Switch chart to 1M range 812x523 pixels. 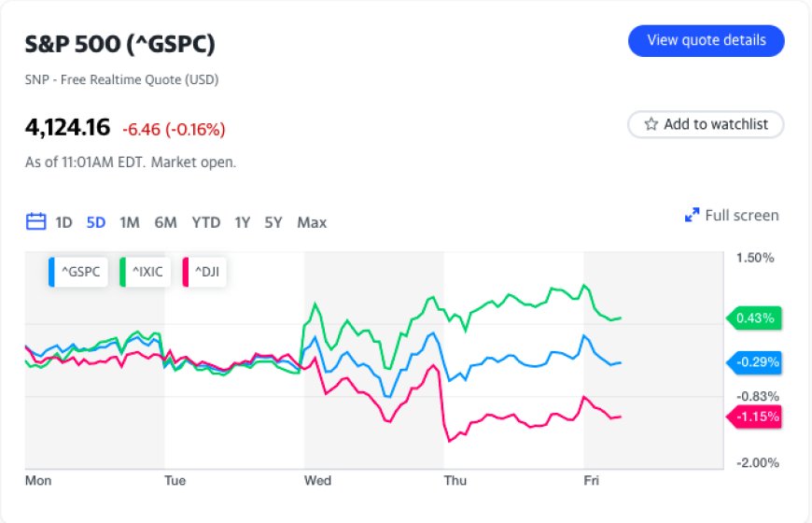[x=130, y=222]
